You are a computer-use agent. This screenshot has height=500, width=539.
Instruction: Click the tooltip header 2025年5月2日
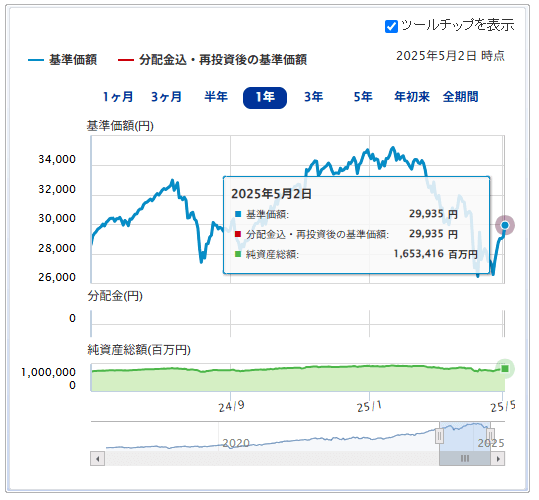click(x=271, y=194)
